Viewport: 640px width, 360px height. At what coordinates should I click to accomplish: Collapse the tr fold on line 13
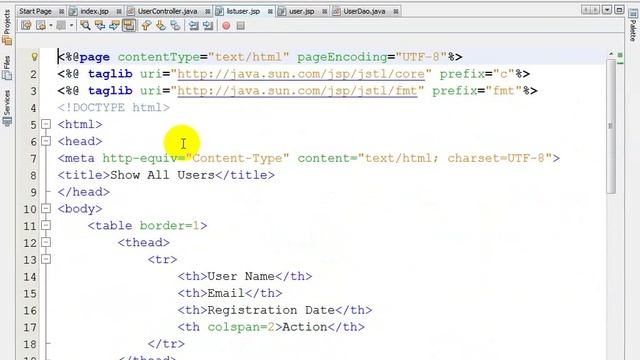pos(46,259)
